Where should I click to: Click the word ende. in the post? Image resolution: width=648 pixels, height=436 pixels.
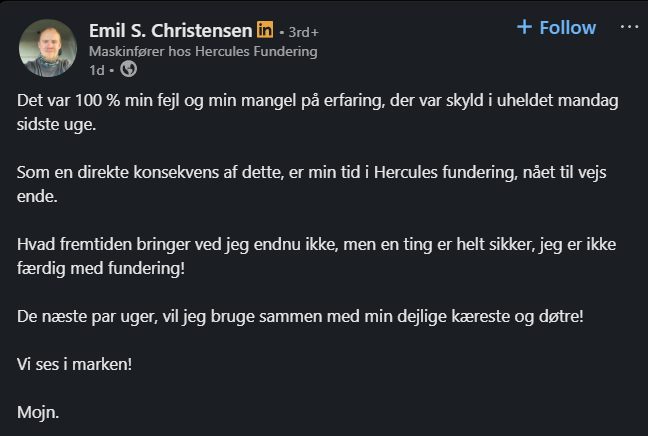coord(37,196)
